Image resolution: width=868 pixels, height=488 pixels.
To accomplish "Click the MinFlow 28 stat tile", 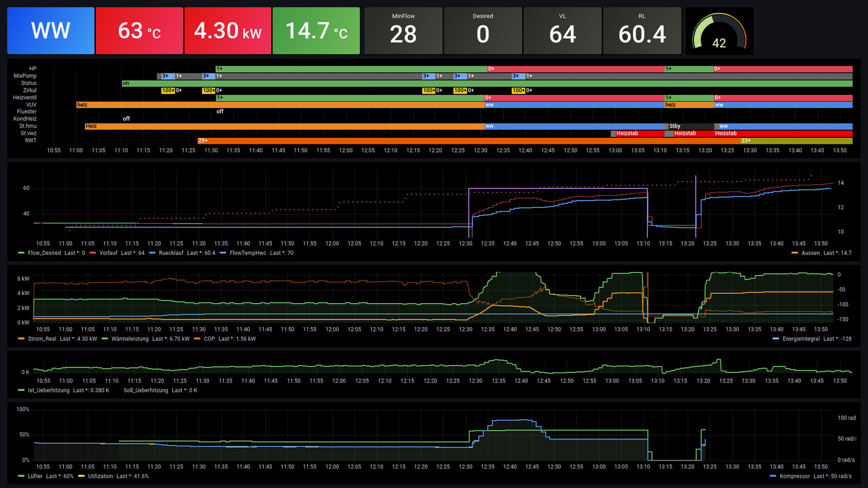I will (x=403, y=31).
